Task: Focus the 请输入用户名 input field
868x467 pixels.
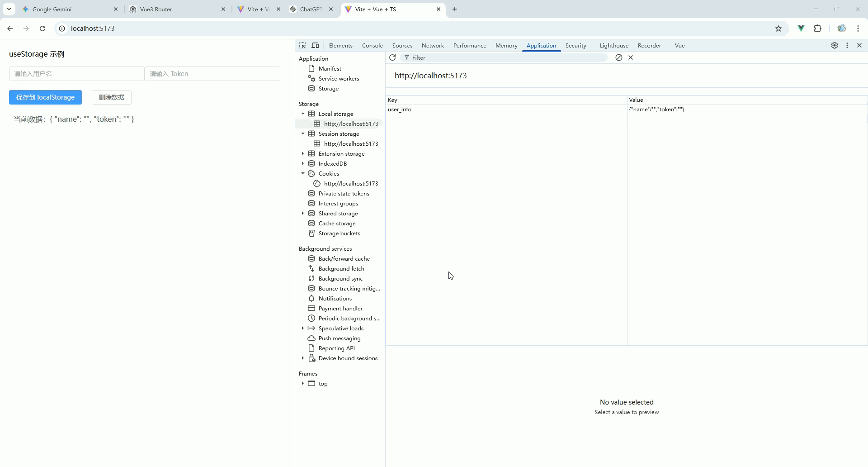Action: coord(76,74)
